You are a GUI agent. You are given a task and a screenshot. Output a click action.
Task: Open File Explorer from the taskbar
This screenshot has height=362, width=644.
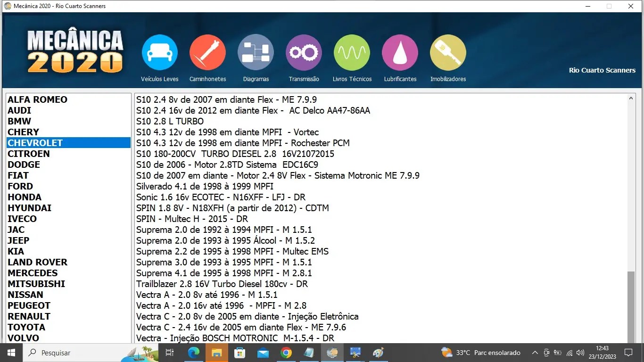[x=216, y=353]
